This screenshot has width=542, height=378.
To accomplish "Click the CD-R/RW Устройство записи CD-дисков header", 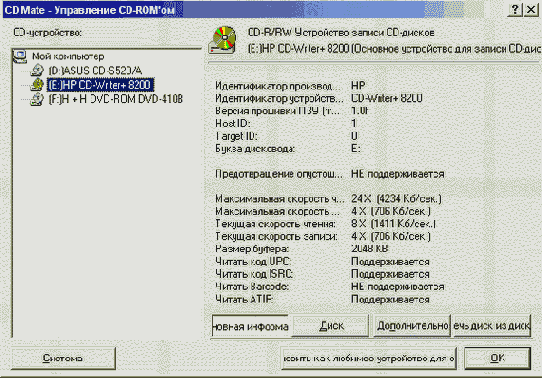I will 341,32.
